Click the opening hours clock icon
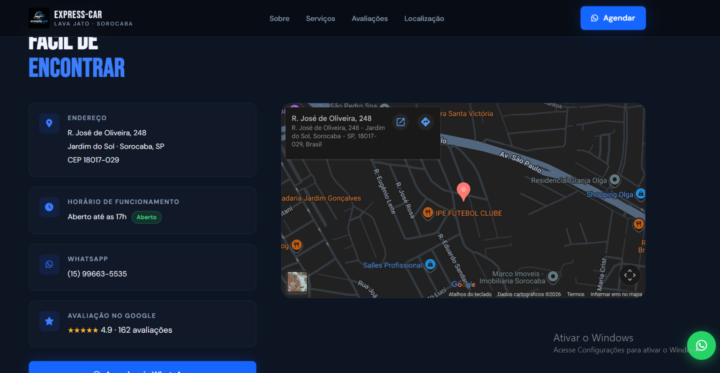 (49, 207)
